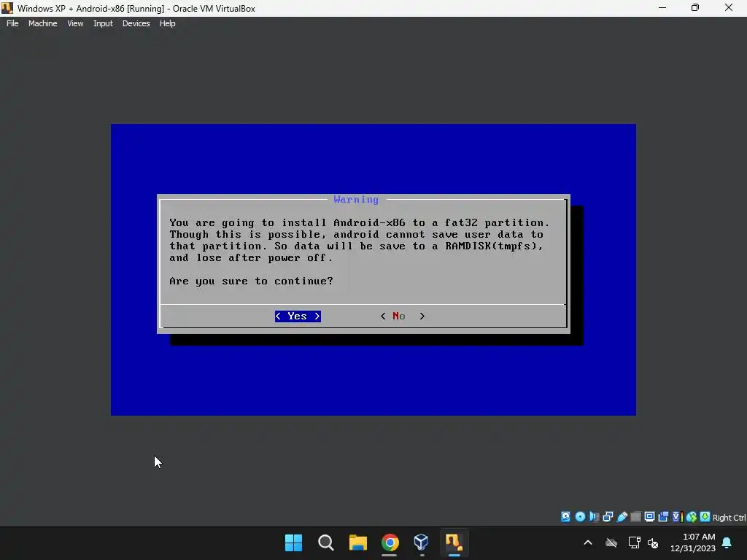The width and height of the screenshot is (747, 560).
Task: Click the VirtualBox window title icon
Action: click(7, 8)
